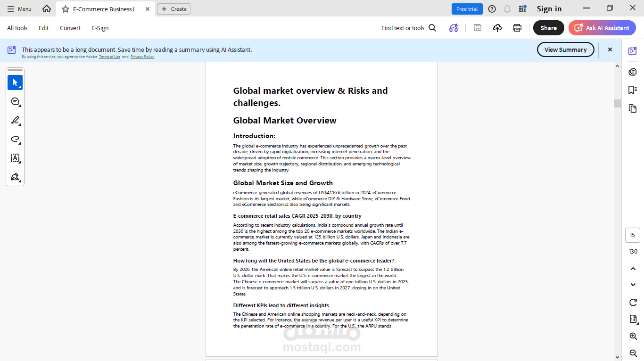The image size is (644, 361).
Task: Choose the freehand Draw tool
Action: click(15, 139)
